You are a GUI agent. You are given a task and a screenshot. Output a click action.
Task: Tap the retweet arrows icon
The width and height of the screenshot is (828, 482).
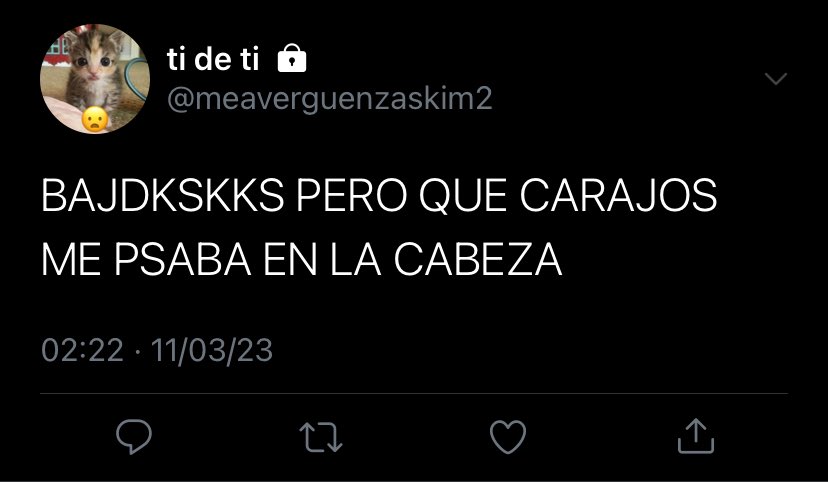[x=321, y=437]
